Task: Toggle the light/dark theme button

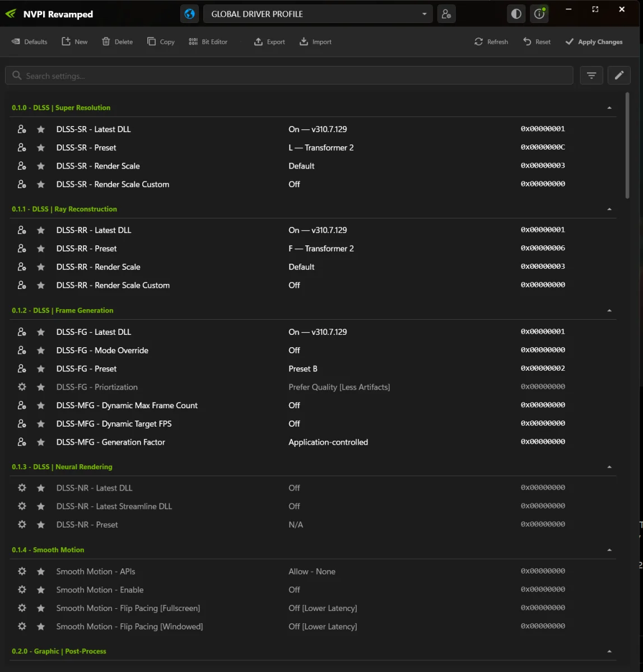Action: point(516,14)
